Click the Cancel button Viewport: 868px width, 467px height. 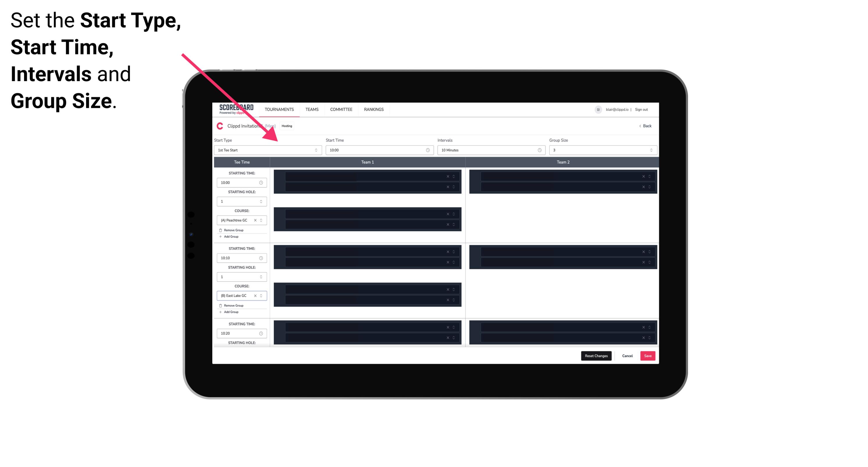point(627,356)
